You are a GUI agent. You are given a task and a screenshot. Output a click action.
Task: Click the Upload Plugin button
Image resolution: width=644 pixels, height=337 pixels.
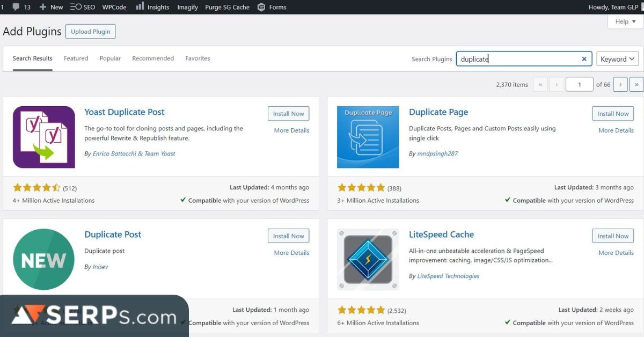[90, 32]
